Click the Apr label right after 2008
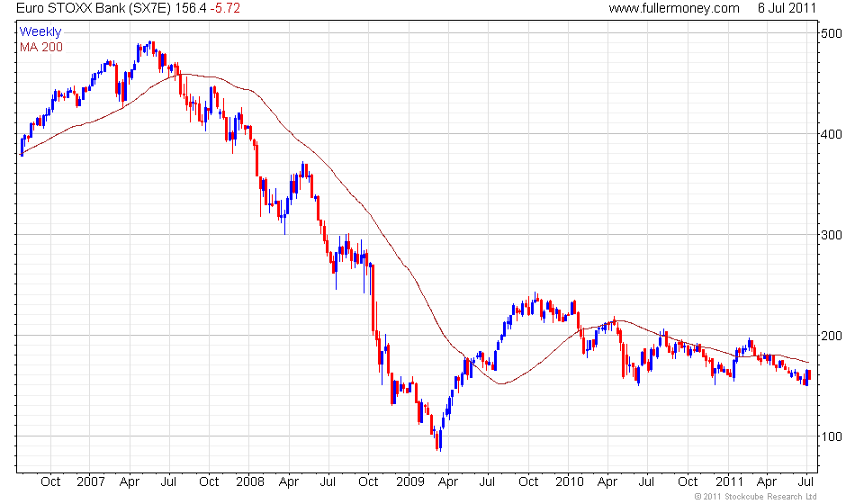 289,482
